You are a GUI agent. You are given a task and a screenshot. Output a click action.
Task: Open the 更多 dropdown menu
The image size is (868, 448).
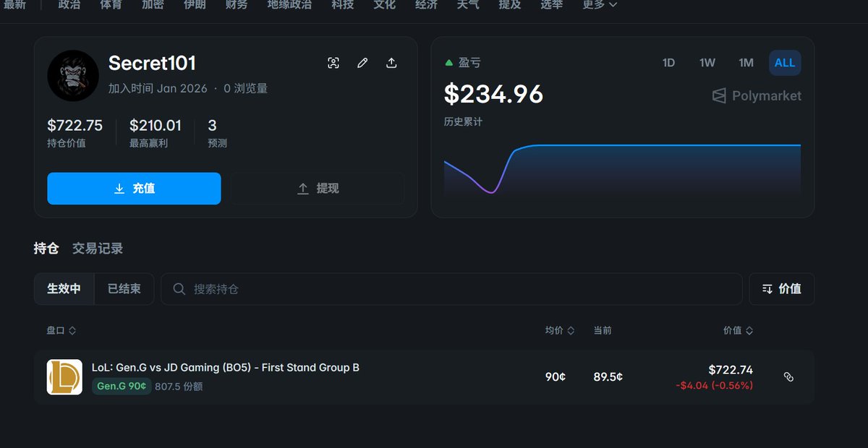[x=598, y=5]
